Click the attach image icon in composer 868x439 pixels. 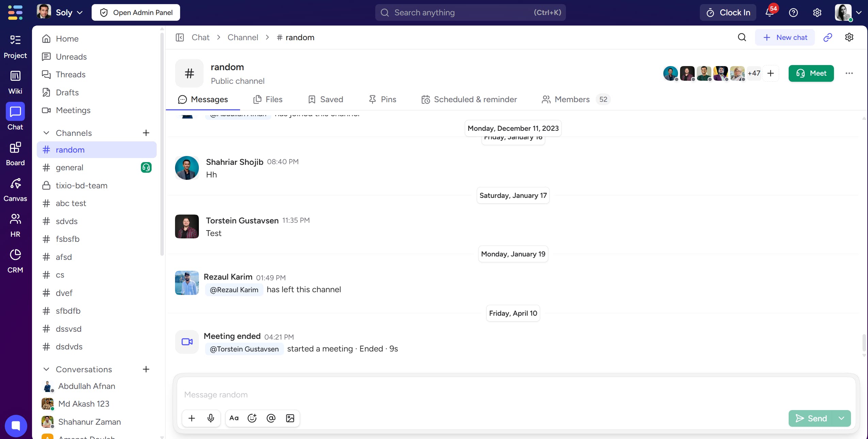[x=290, y=418]
